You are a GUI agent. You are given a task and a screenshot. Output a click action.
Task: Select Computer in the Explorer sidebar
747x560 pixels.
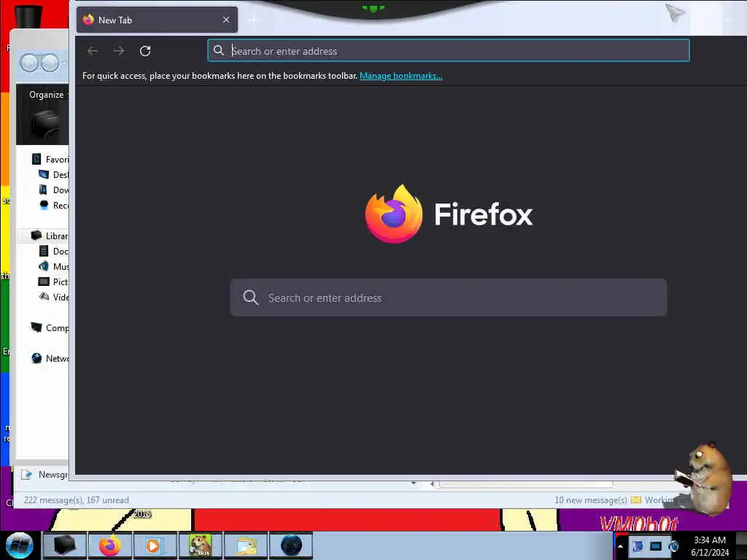pos(50,327)
